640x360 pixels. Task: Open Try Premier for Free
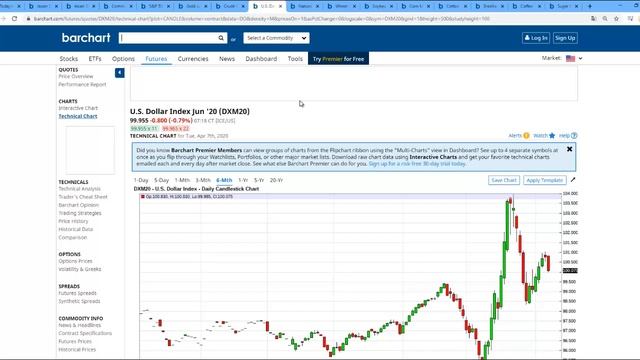coord(338,59)
